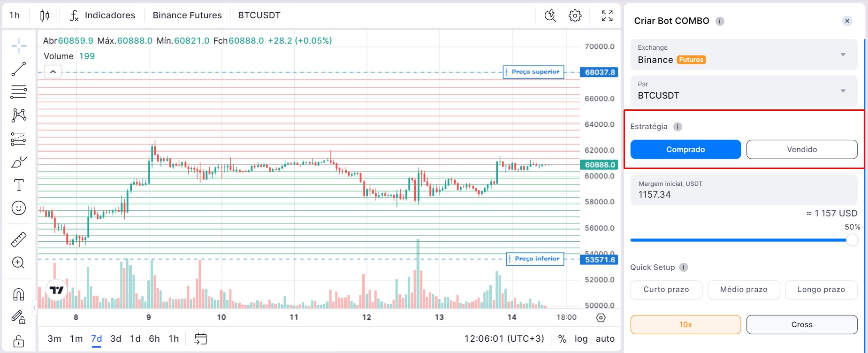Click the margin percentage slider handle

coord(852,240)
